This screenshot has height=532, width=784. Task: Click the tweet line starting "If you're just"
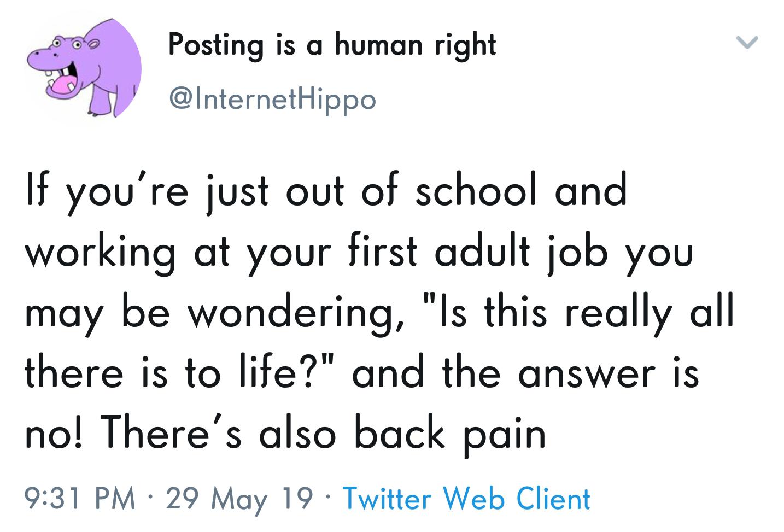325,191
